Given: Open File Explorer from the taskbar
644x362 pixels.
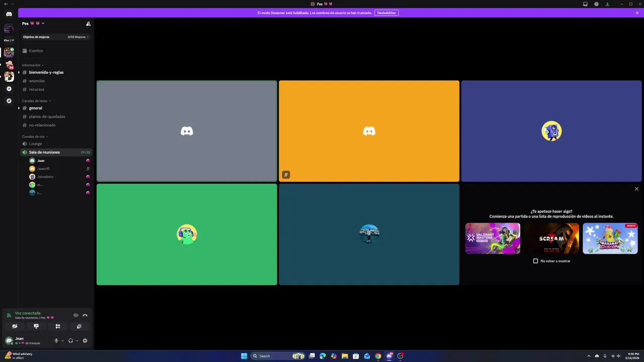Looking at the screenshot, I should (345, 356).
